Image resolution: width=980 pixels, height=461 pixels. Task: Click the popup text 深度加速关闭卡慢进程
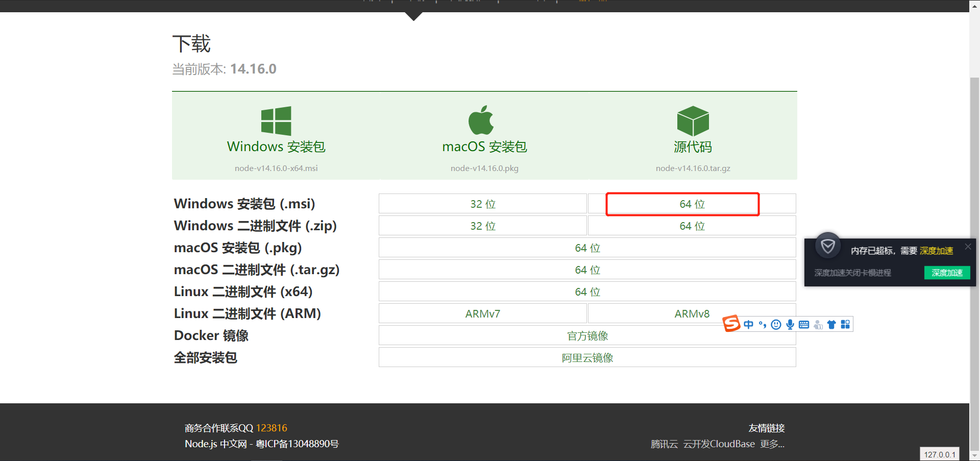coord(853,273)
